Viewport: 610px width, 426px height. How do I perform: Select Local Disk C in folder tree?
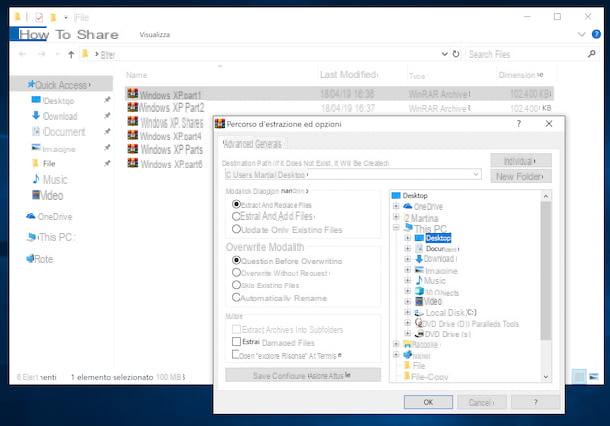point(445,312)
